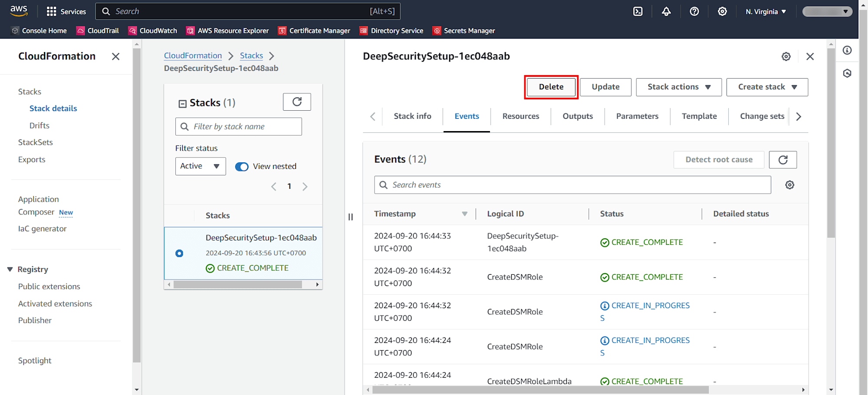Close the CloudFormation navigation panel
The image size is (868, 395).
[115, 56]
